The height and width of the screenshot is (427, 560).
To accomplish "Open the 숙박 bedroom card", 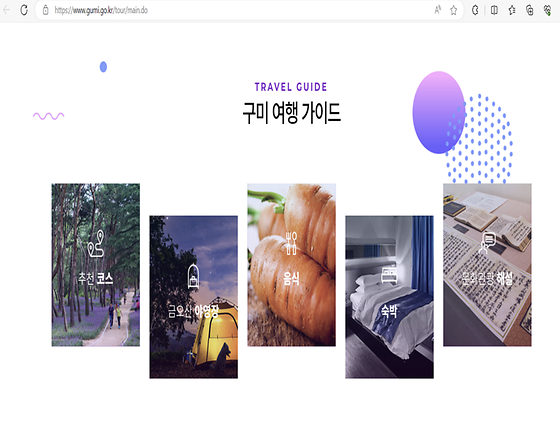I will [389, 297].
